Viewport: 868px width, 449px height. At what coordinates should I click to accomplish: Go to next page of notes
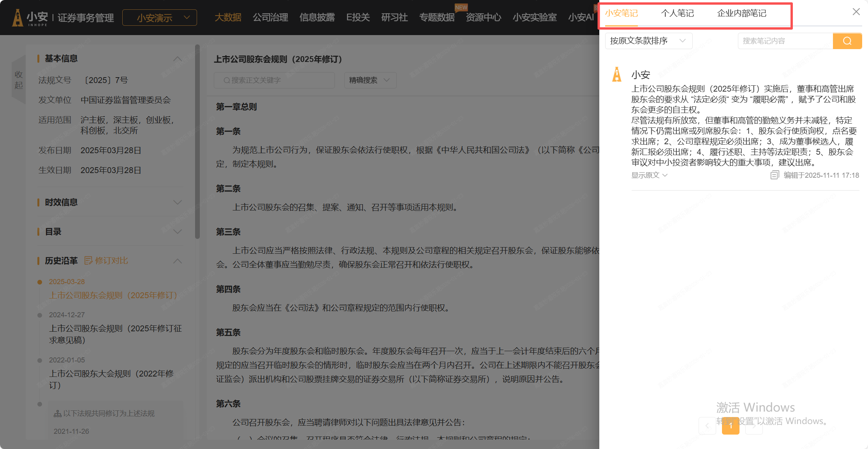[754, 426]
